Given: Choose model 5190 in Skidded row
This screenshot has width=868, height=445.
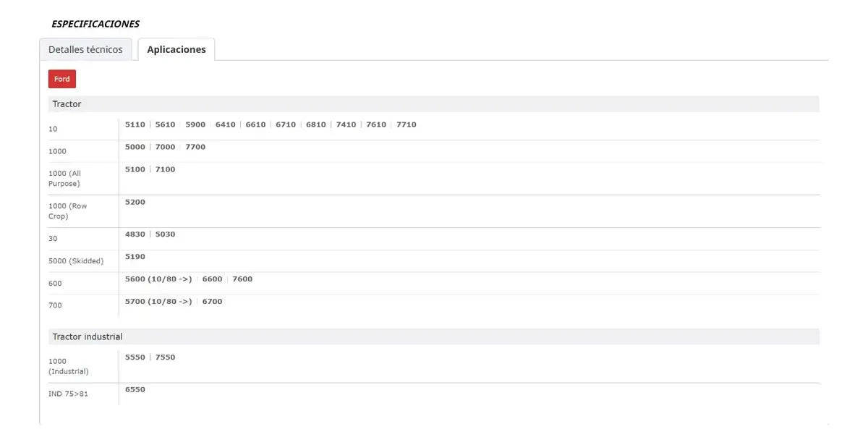Looking at the screenshot, I should coord(135,257).
